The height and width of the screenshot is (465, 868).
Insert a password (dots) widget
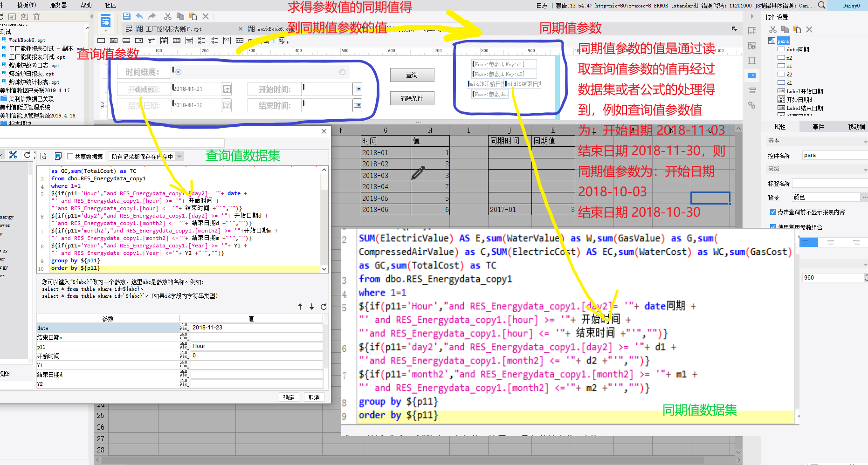point(240,41)
